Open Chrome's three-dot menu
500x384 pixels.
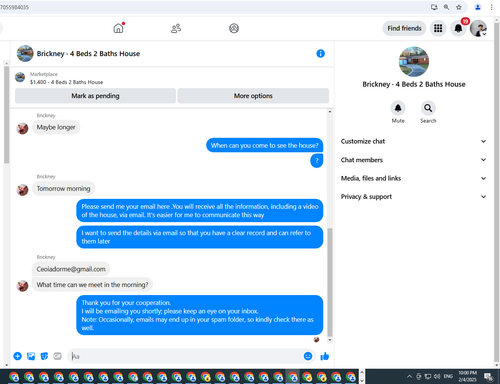click(x=491, y=7)
